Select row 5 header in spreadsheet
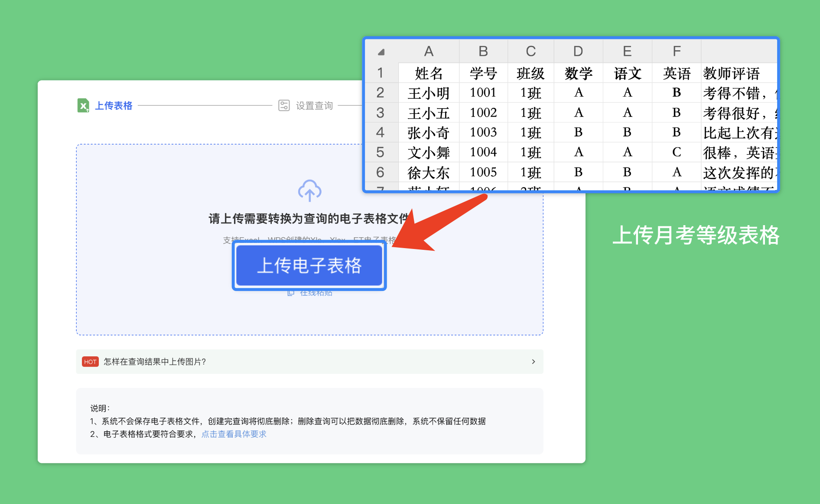820x504 pixels. 381,152
